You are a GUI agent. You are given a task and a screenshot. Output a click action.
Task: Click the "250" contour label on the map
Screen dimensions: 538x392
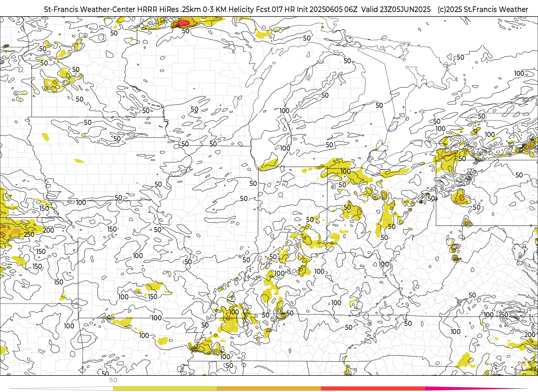point(29,234)
